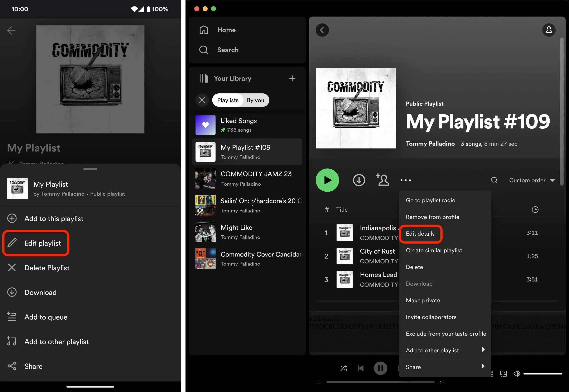The width and height of the screenshot is (569, 392).
Task: Click plus to create playlist in library
Action: pyautogui.click(x=292, y=78)
